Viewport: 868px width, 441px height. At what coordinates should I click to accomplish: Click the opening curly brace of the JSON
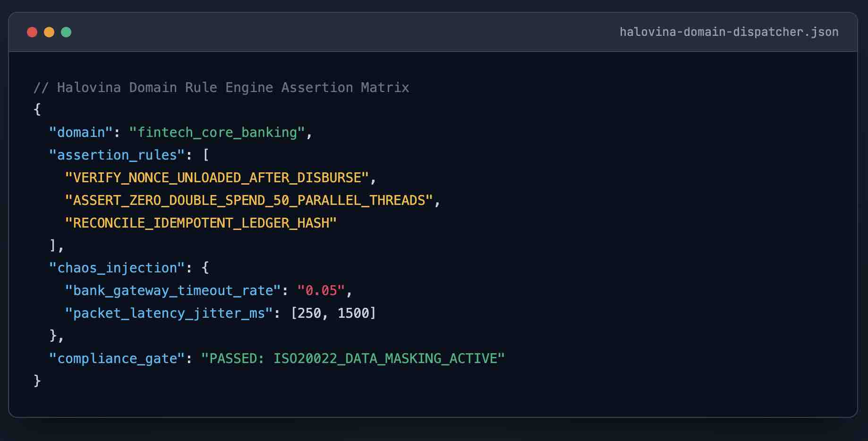[x=37, y=110]
